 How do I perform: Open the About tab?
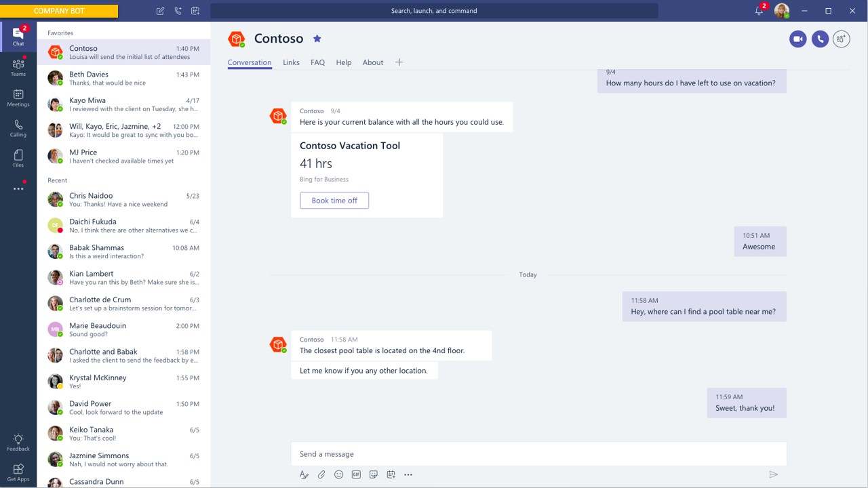tap(373, 62)
